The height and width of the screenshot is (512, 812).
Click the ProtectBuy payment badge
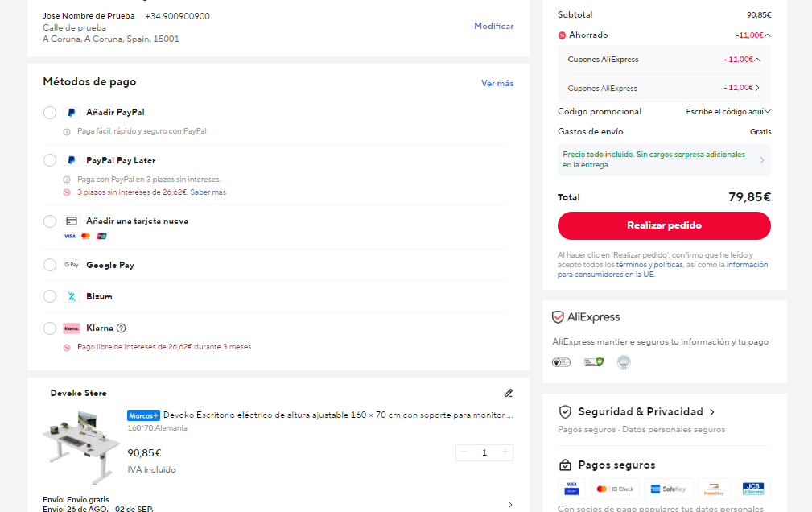coord(714,488)
